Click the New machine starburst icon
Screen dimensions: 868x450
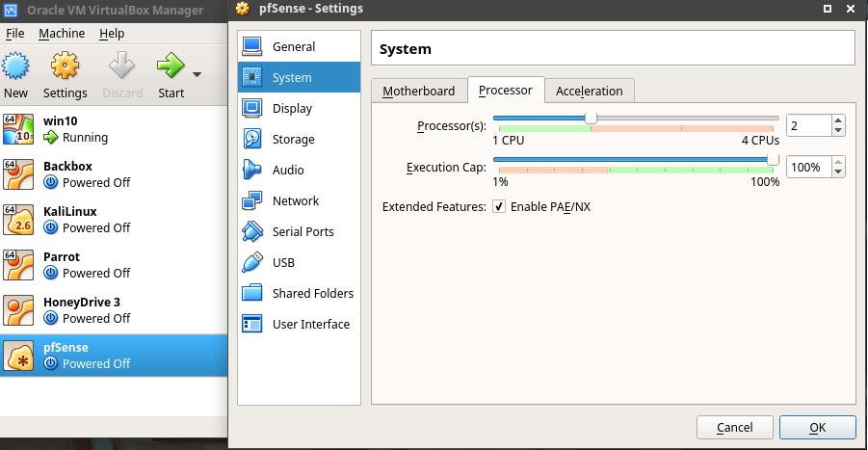[15, 66]
